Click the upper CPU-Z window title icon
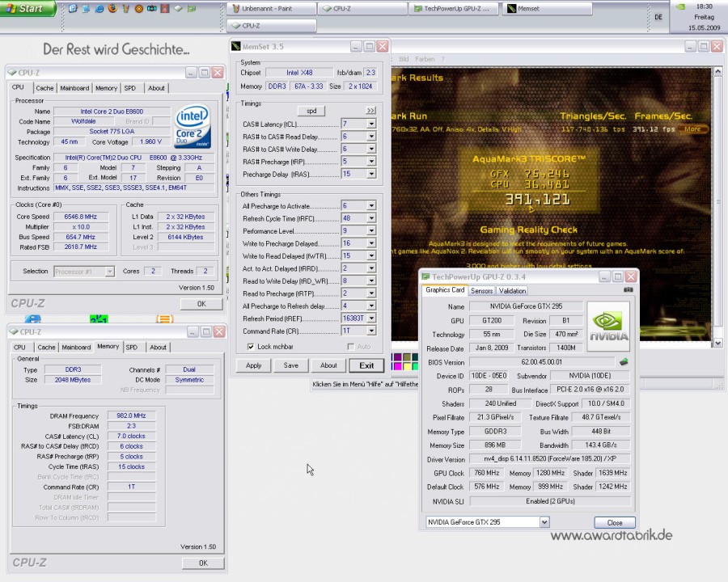The width and height of the screenshot is (728, 582). click(12, 73)
